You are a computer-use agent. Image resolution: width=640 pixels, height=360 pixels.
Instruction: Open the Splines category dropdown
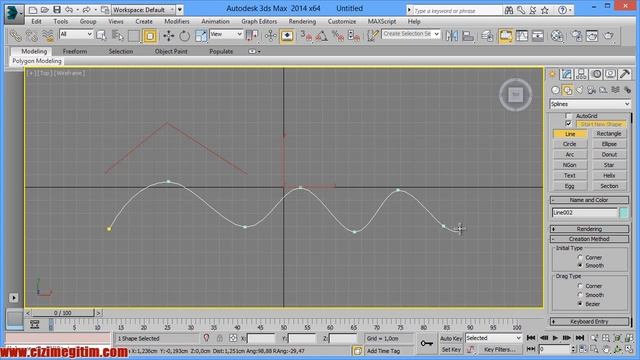(x=590, y=104)
